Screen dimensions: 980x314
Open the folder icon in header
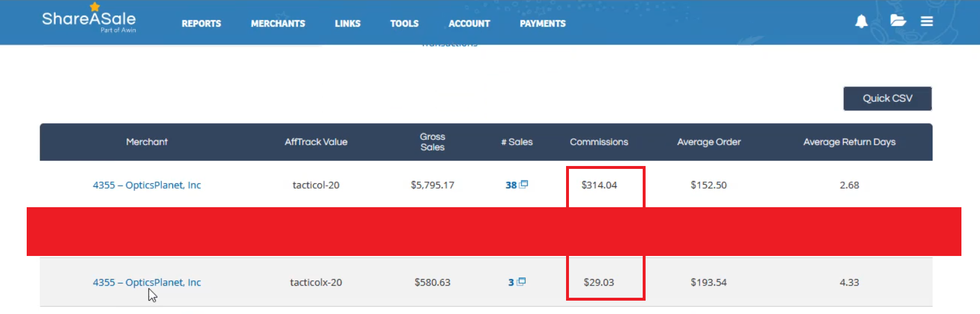pos(898,21)
